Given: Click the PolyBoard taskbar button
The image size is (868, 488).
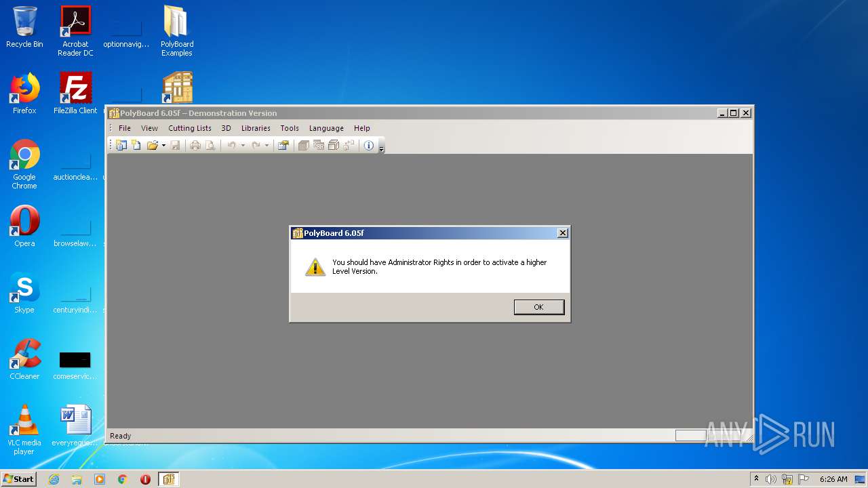Looking at the screenshot, I should pyautogui.click(x=169, y=479).
